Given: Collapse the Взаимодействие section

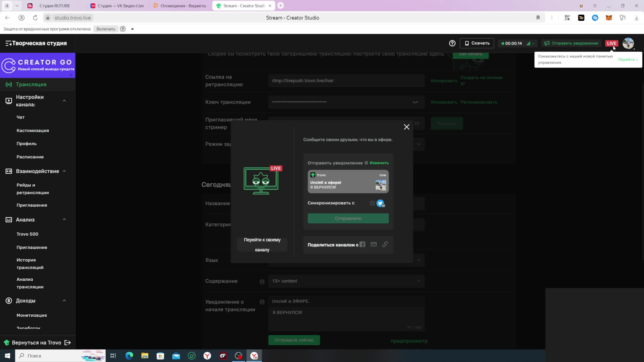Looking at the screenshot, I should 64,171.
